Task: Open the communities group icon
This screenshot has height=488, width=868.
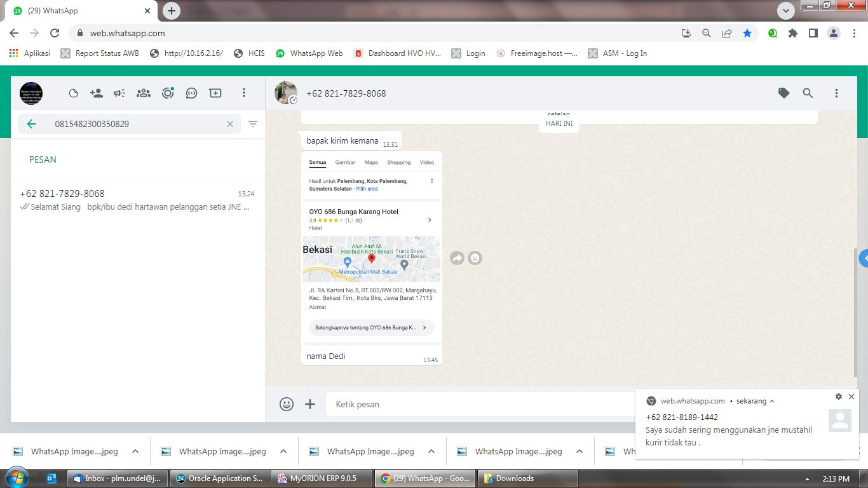Action: pos(144,93)
